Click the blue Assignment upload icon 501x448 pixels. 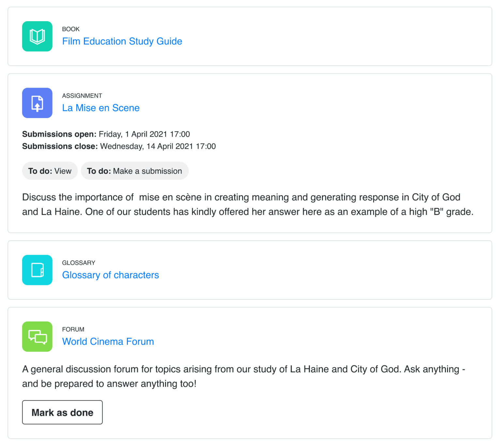click(x=37, y=103)
